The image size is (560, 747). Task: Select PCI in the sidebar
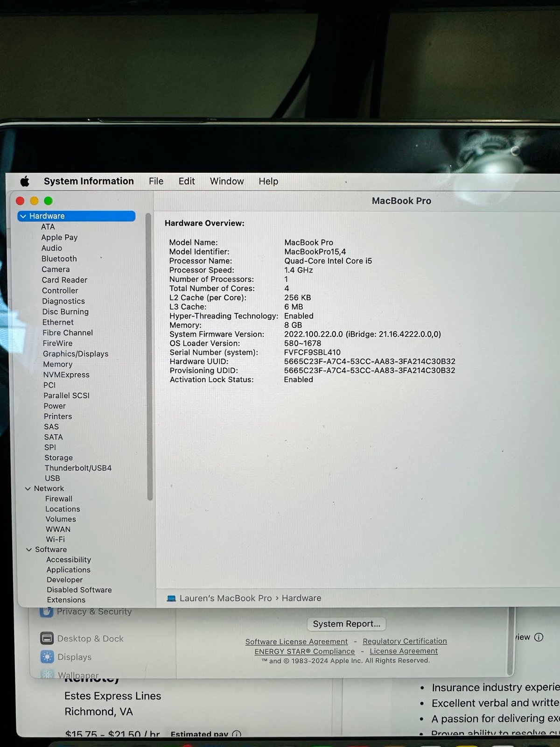[49, 385]
